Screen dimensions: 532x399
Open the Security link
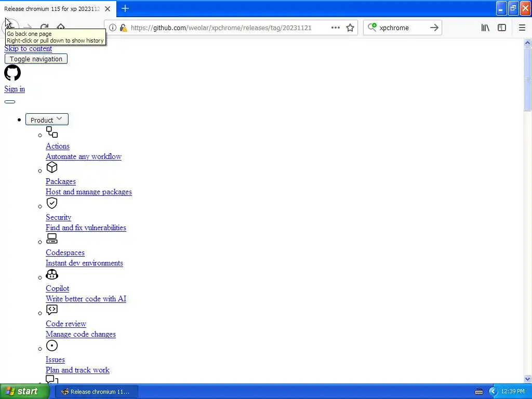click(58, 217)
